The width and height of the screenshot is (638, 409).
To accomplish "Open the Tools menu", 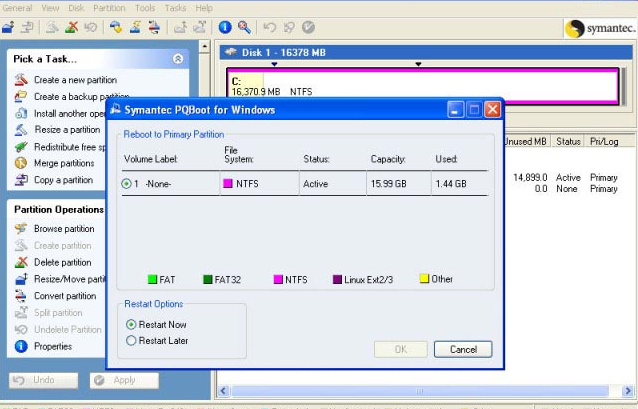I will click(x=145, y=8).
